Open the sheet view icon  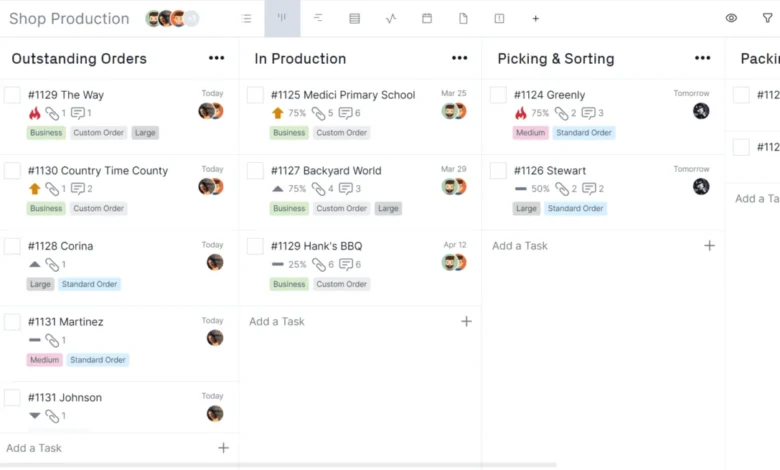coord(354,18)
